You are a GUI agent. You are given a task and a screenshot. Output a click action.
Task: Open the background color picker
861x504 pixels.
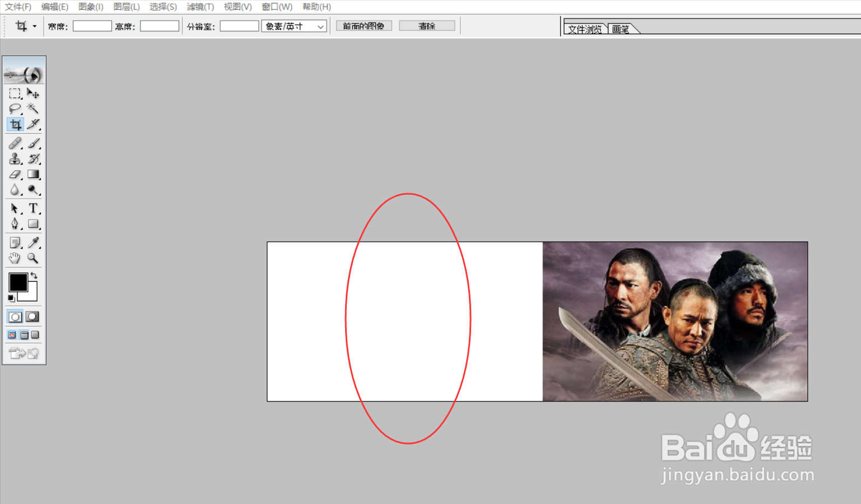coord(31,295)
